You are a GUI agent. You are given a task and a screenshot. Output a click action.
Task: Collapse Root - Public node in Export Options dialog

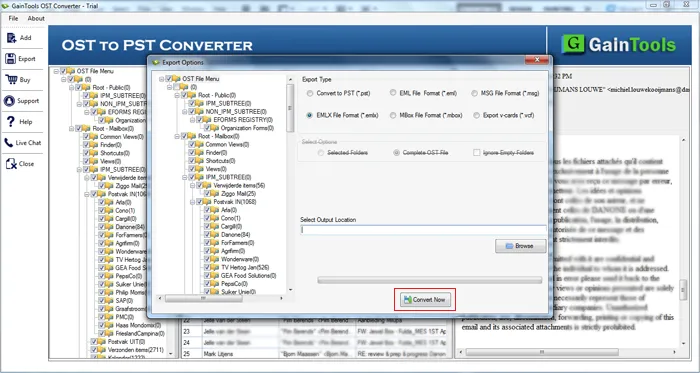click(177, 95)
